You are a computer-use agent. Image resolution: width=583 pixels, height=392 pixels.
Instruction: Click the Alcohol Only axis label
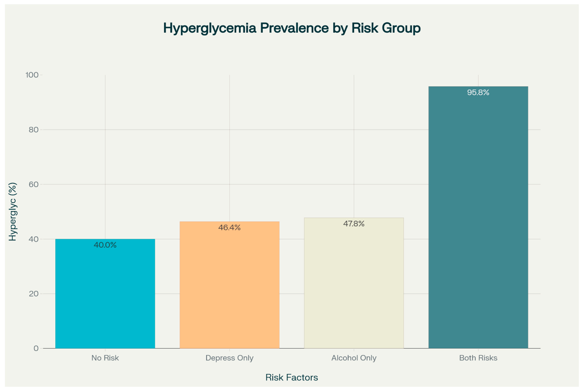(354, 358)
